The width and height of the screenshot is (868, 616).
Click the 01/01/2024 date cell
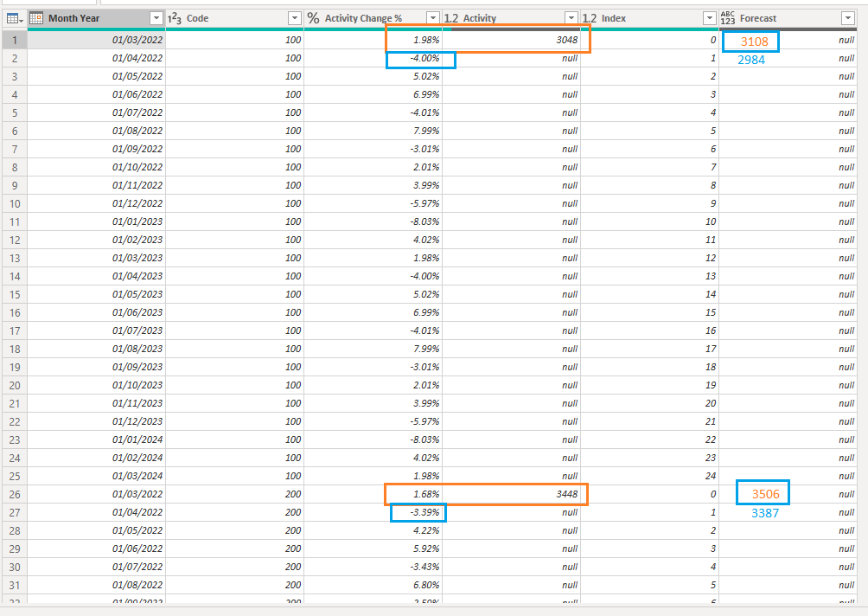pyautogui.click(x=96, y=440)
